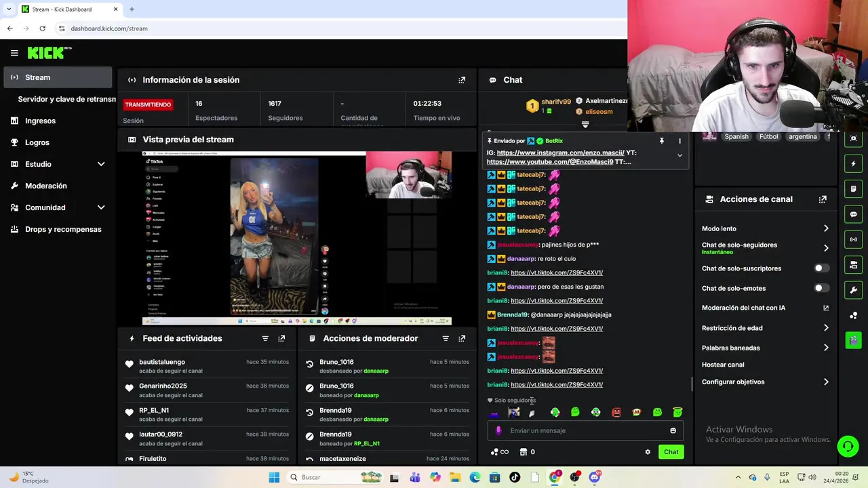Open the green clapperboard clips icon
This screenshot has width=868, height=488.
coord(853,340)
